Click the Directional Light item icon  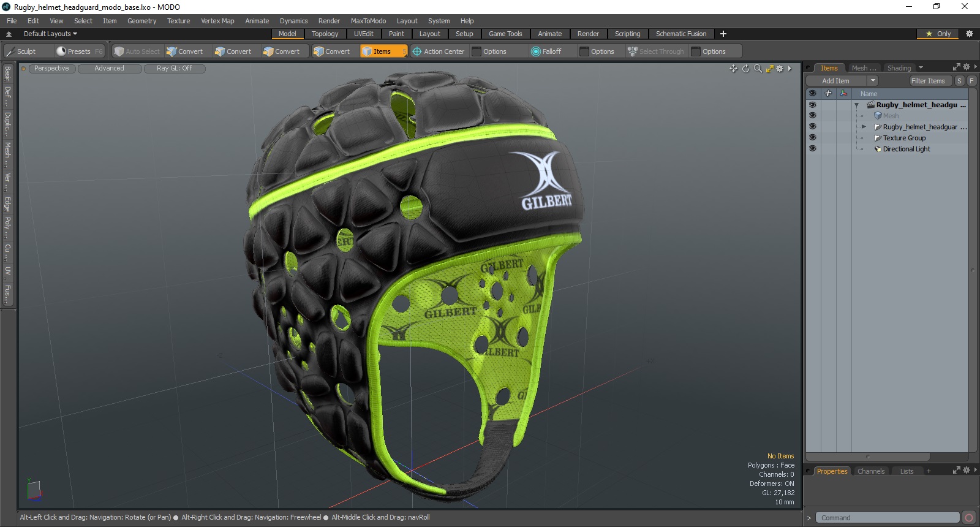pyautogui.click(x=878, y=149)
